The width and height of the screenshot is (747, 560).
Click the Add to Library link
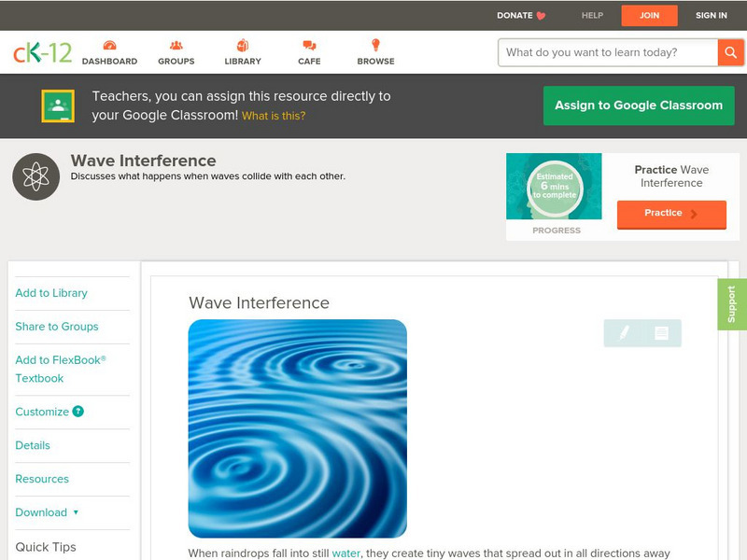(x=50, y=293)
